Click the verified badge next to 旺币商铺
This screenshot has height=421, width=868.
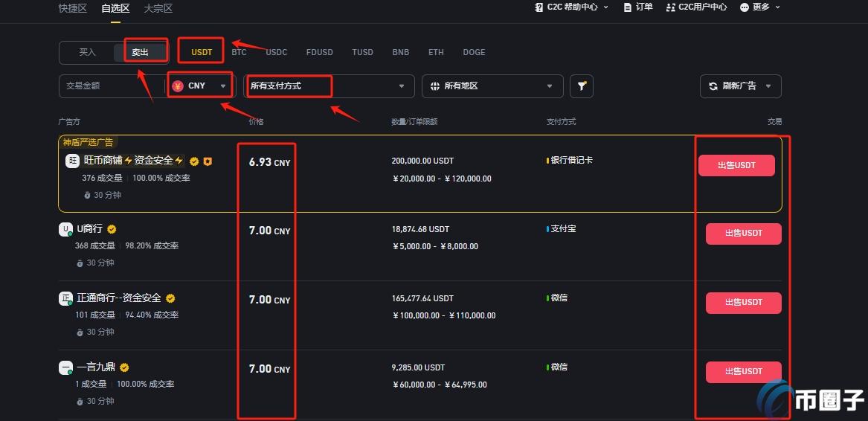(x=194, y=161)
